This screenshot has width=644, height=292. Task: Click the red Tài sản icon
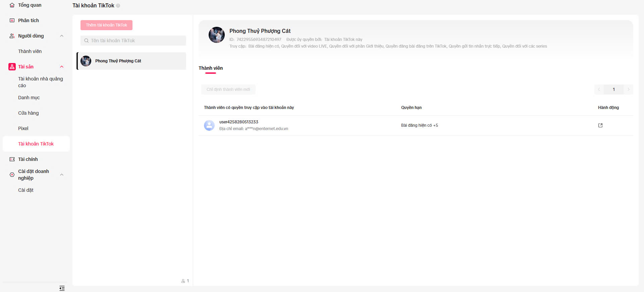(x=12, y=67)
